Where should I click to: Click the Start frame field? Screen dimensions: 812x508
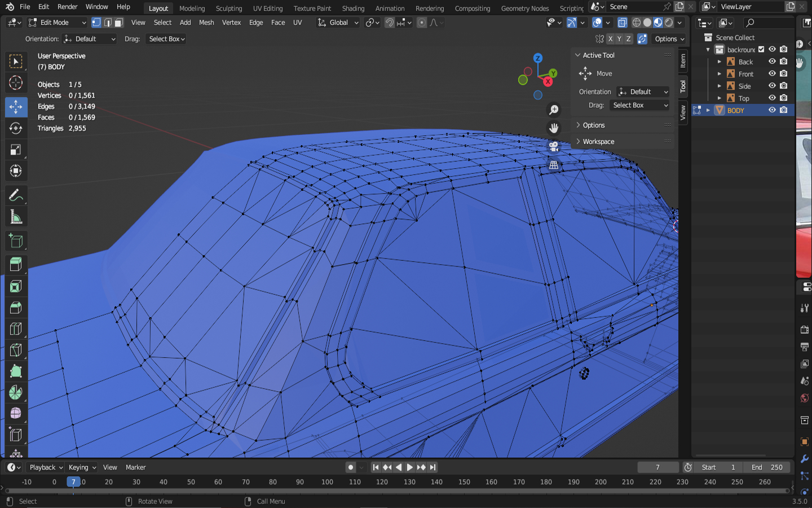tap(718, 467)
